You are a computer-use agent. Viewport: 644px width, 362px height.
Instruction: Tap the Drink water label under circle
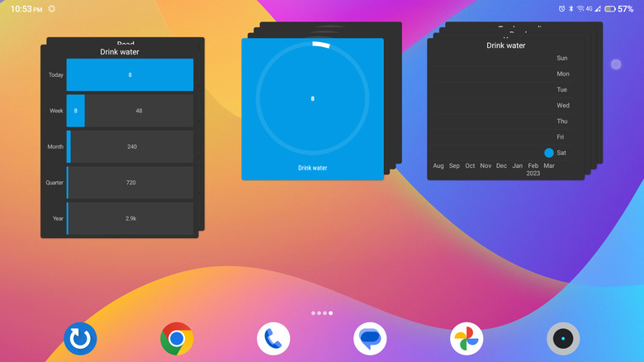pyautogui.click(x=313, y=168)
